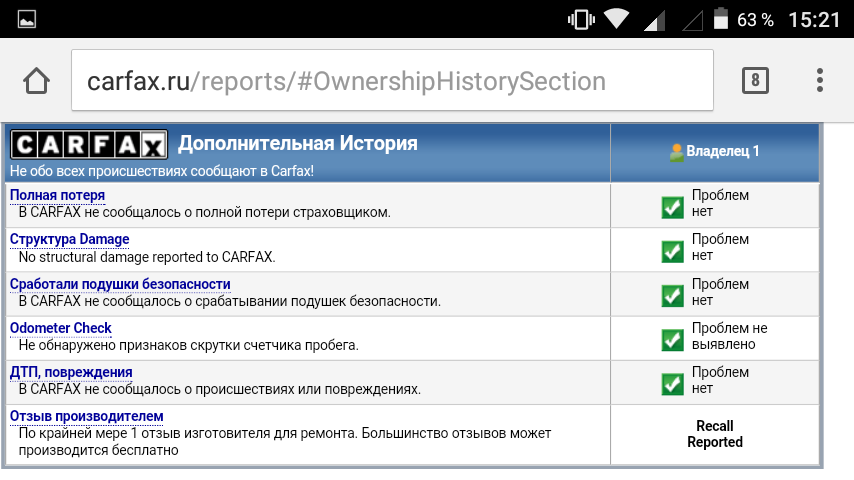Open the Сработали подушки безопасности link
Image resolution: width=854 pixels, height=480 pixels.
(120, 284)
